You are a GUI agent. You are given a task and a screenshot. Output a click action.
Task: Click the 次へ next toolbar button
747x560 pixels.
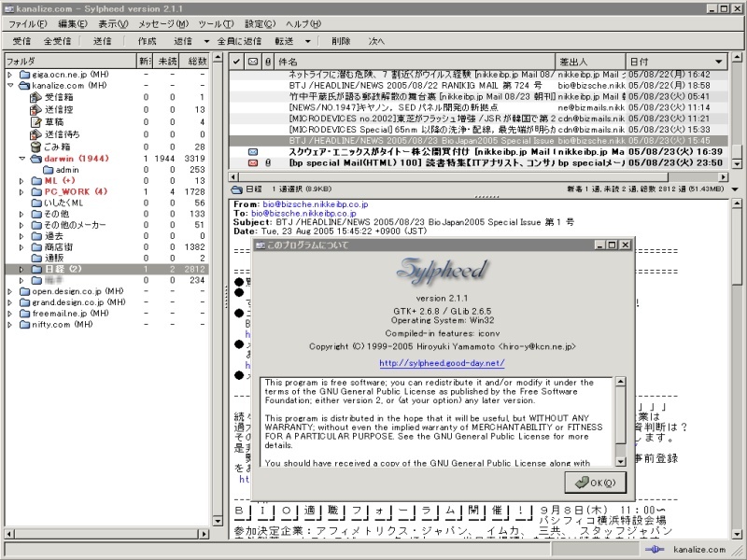pos(376,41)
